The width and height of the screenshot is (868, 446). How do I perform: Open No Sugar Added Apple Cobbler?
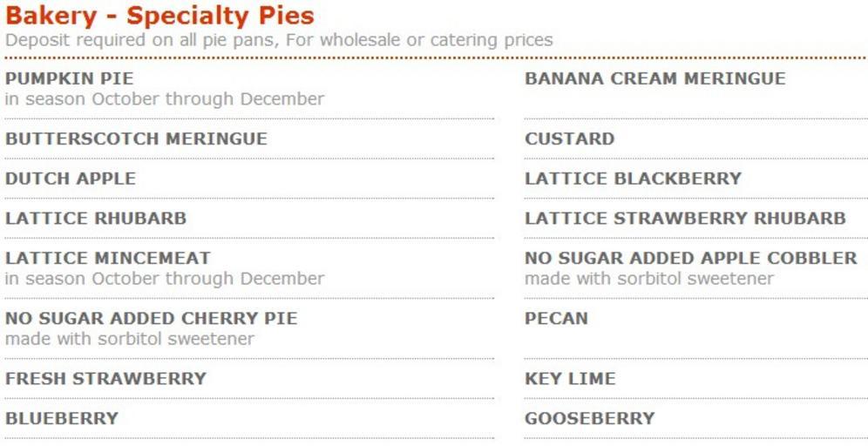[x=690, y=258]
